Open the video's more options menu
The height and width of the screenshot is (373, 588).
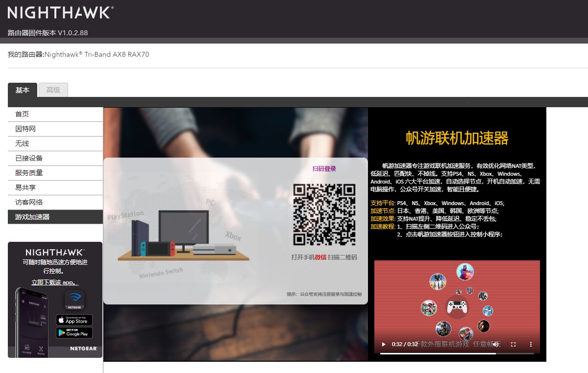tap(531, 344)
